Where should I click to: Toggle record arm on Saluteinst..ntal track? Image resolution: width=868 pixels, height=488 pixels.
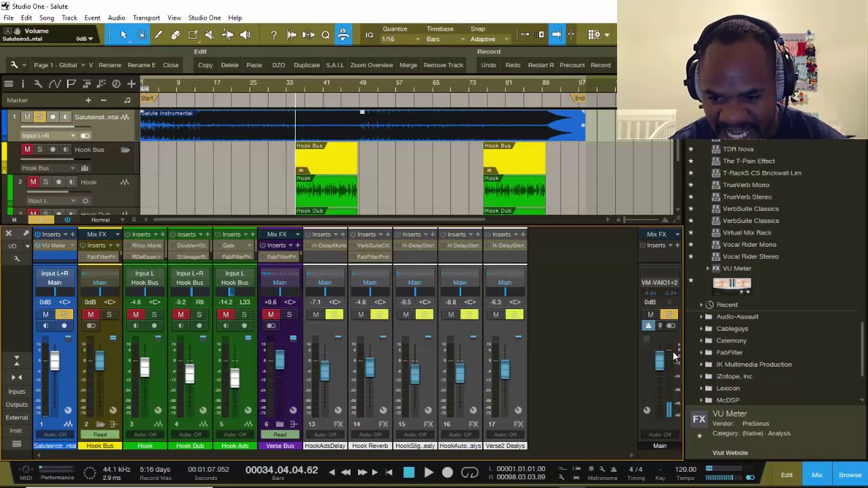click(52, 117)
